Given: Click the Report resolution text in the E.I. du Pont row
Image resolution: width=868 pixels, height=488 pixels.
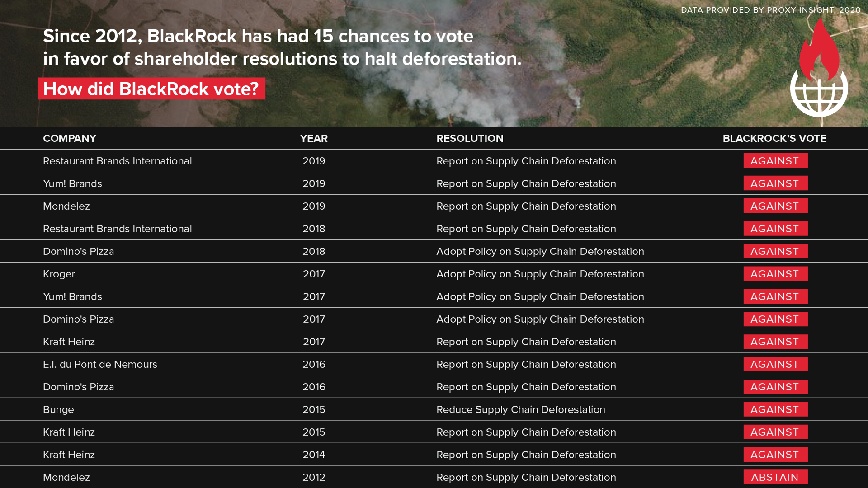Looking at the screenshot, I should (x=526, y=365).
